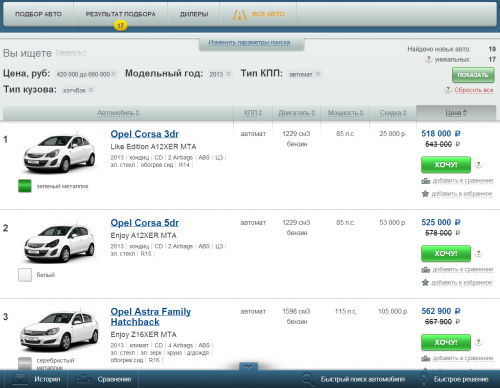The image size is (500, 388).
Task: Click help icon next to уникальных
Action: pyautogui.click(x=428, y=59)
